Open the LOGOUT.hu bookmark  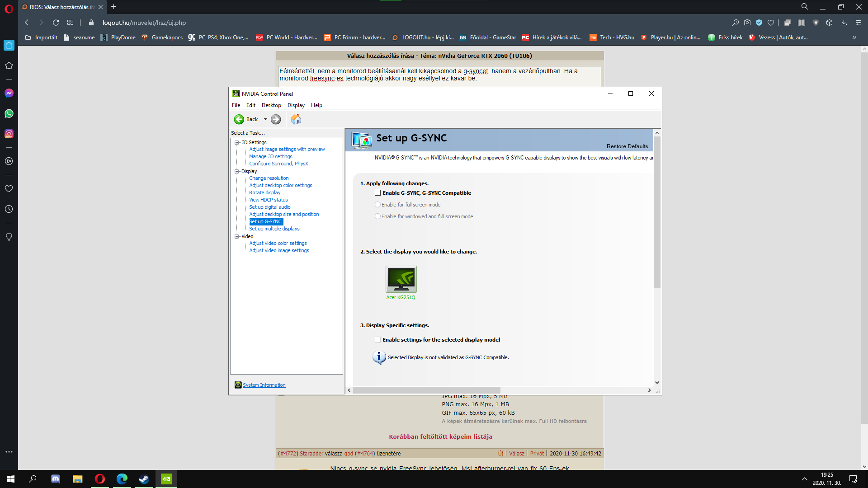[423, 38]
